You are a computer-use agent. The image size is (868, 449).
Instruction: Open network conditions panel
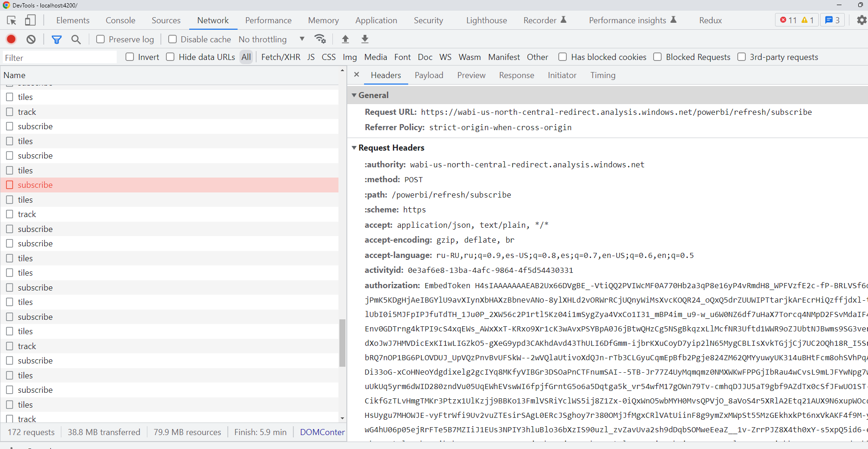tap(320, 39)
